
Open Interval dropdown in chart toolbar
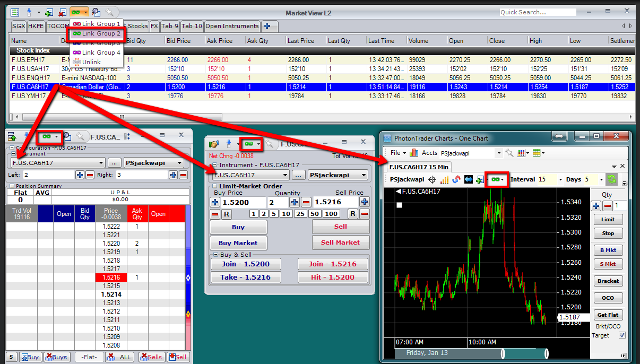(560, 180)
